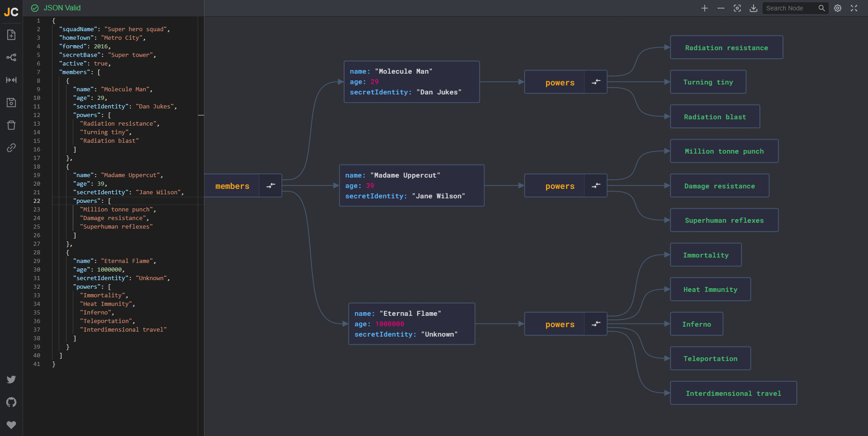Open the share graph options
868x436 pixels.
click(x=11, y=57)
